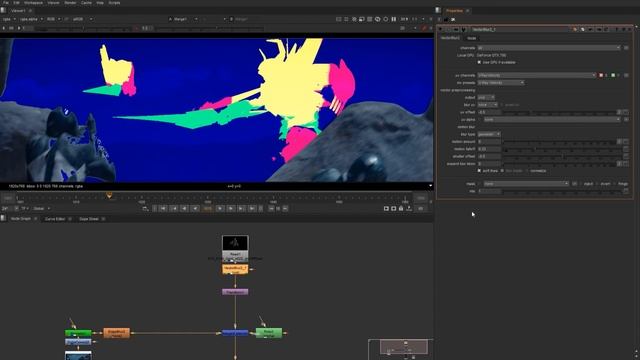Adjust the shutter offset slider

pos(562,156)
